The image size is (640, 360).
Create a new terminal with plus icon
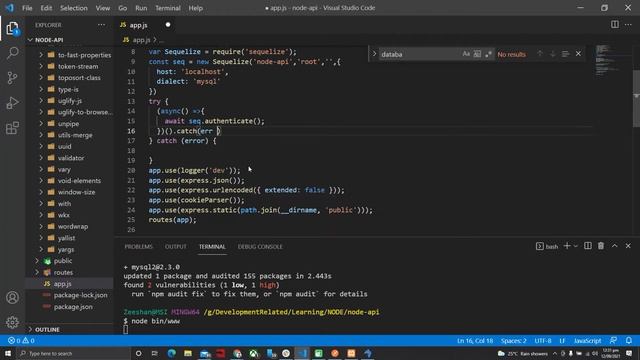567,246
